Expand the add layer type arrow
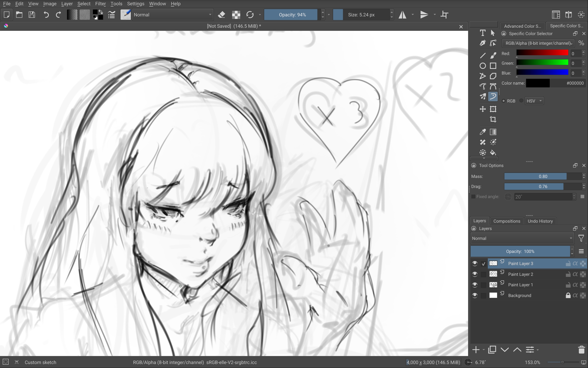This screenshot has height=368, width=588. click(x=484, y=350)
